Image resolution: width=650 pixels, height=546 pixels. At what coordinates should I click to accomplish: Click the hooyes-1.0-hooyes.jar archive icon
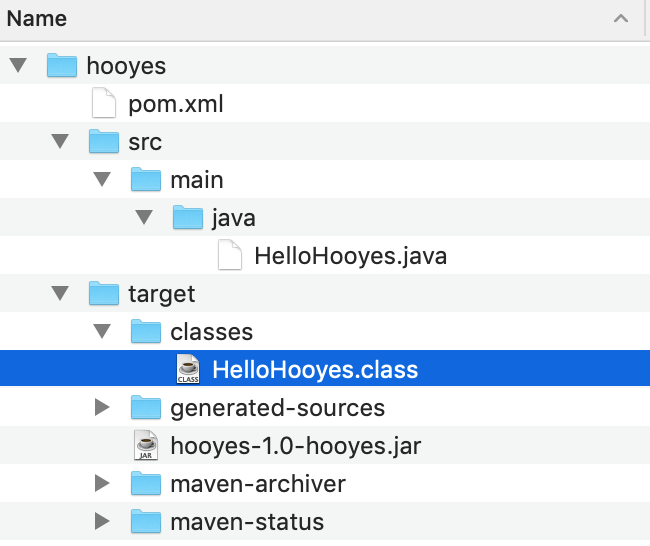tap(146, 446)
